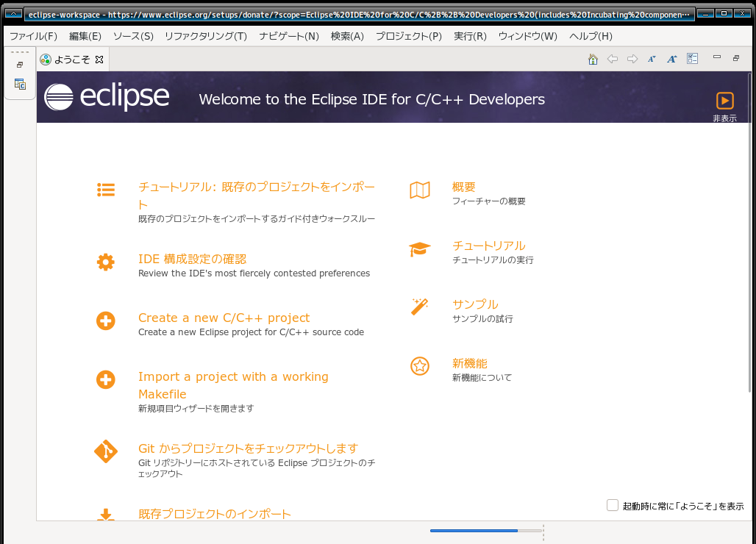
Task: Click the list icon for import tutorial
Action: [106, 190]
